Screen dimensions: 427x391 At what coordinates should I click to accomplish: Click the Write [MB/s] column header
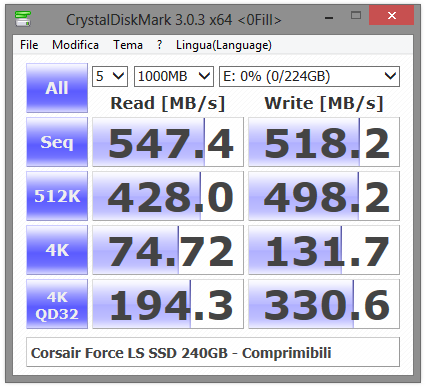[324, 103]
